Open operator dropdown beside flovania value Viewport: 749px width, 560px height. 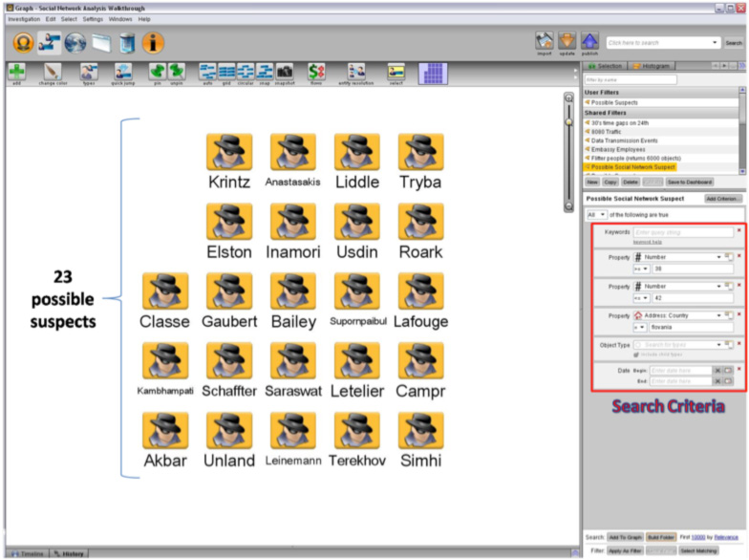tap(640, 327)
